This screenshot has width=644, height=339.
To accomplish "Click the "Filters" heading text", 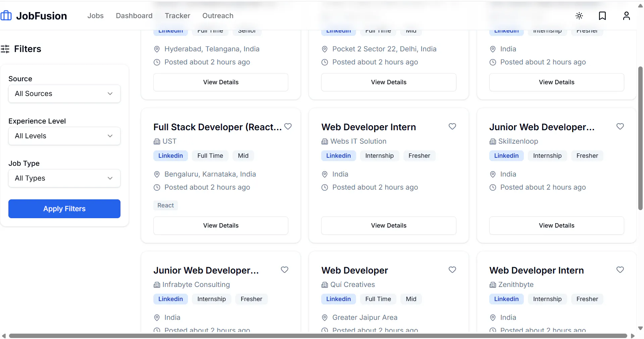I will pos(28,49).
